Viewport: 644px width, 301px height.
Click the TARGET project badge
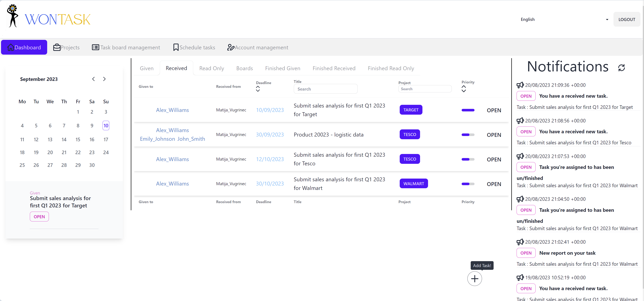point(411,110)
